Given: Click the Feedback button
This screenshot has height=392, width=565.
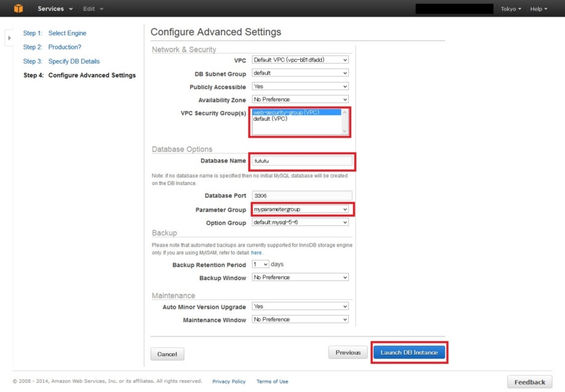Looking at the screenshot, I should pos(530,382).
